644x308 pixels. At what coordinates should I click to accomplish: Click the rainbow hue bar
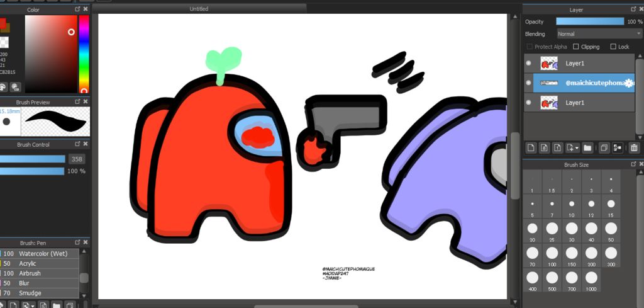click(x=84, y=54)
